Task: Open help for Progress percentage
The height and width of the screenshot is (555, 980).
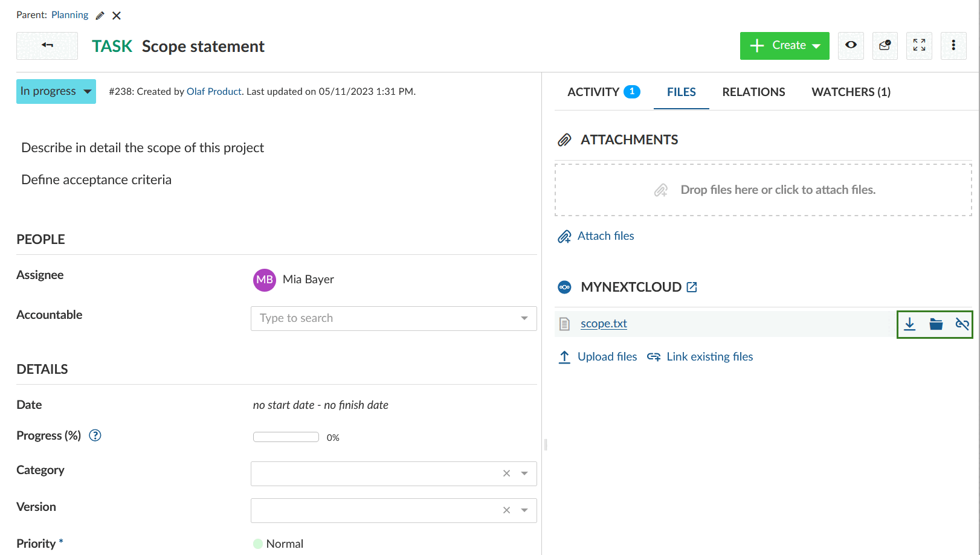Action: click(x=95, y=435)
